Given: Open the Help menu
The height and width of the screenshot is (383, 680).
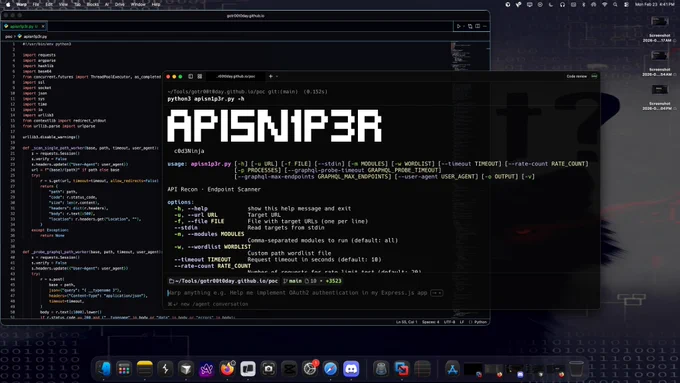Looking at the screenshot, I should click(x=156, y=4).
